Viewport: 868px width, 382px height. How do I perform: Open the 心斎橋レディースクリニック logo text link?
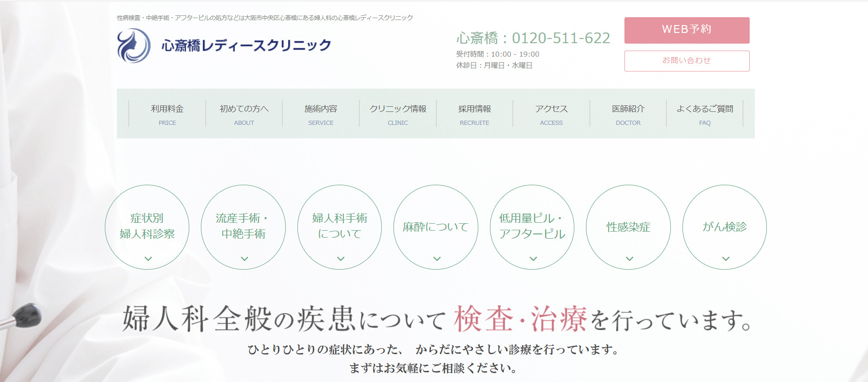pyautogui.click(x=246, y=45)
